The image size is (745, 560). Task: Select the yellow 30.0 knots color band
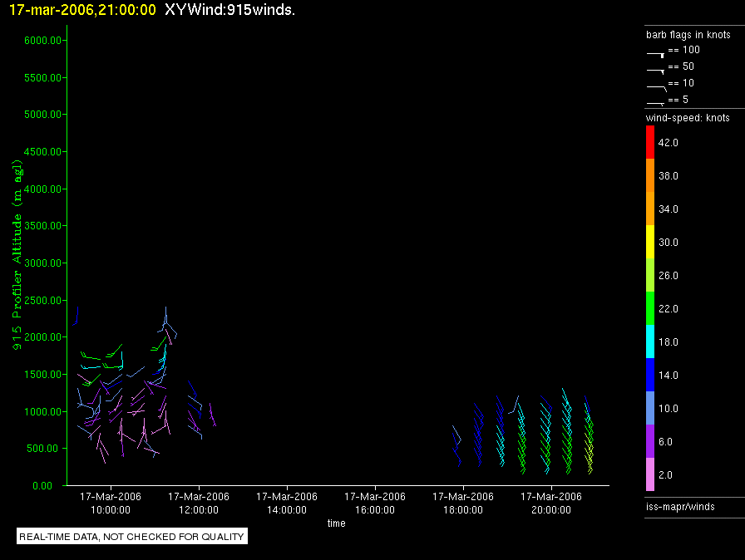(x=650, y=242)
